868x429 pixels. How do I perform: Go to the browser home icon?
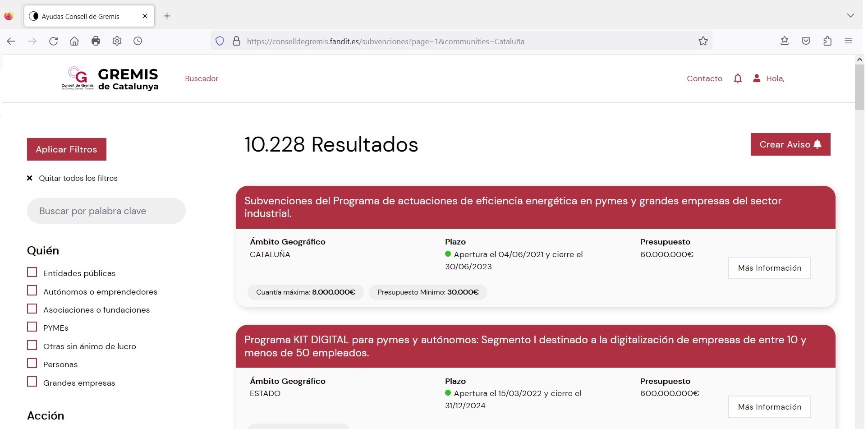(74, 42)
